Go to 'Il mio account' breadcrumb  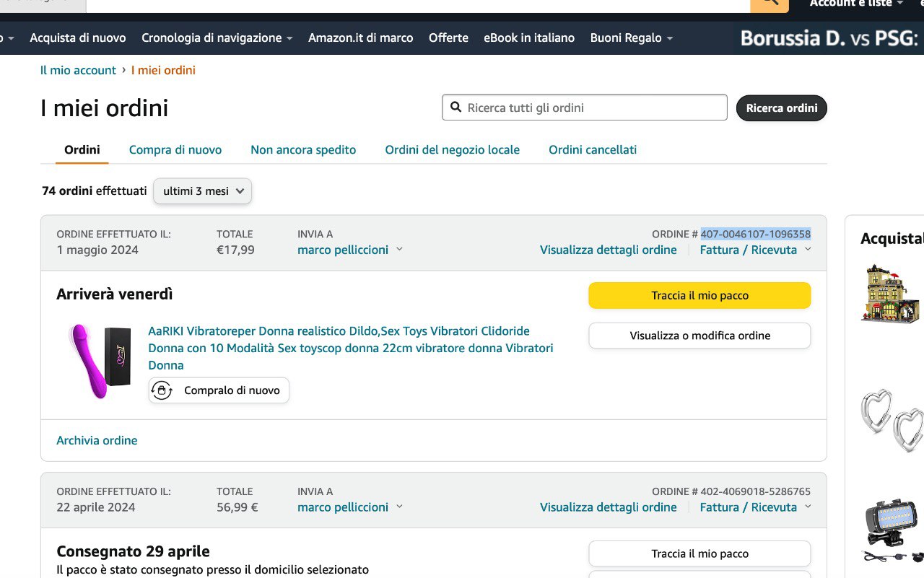[x=78, y=70]
